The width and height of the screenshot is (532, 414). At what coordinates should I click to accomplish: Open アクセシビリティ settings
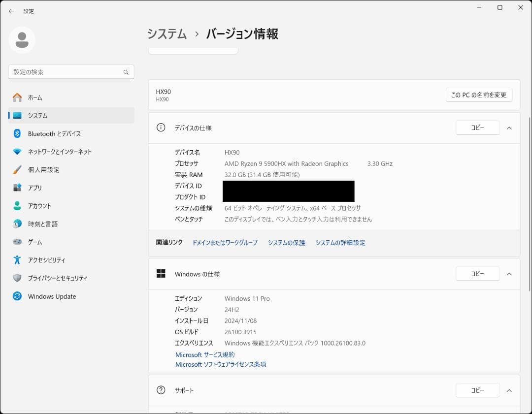pyautogui.click(x=48, y=260)
